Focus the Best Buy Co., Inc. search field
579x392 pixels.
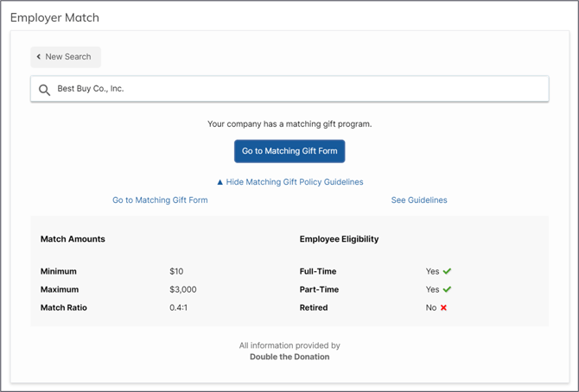(x=289, y=89)
